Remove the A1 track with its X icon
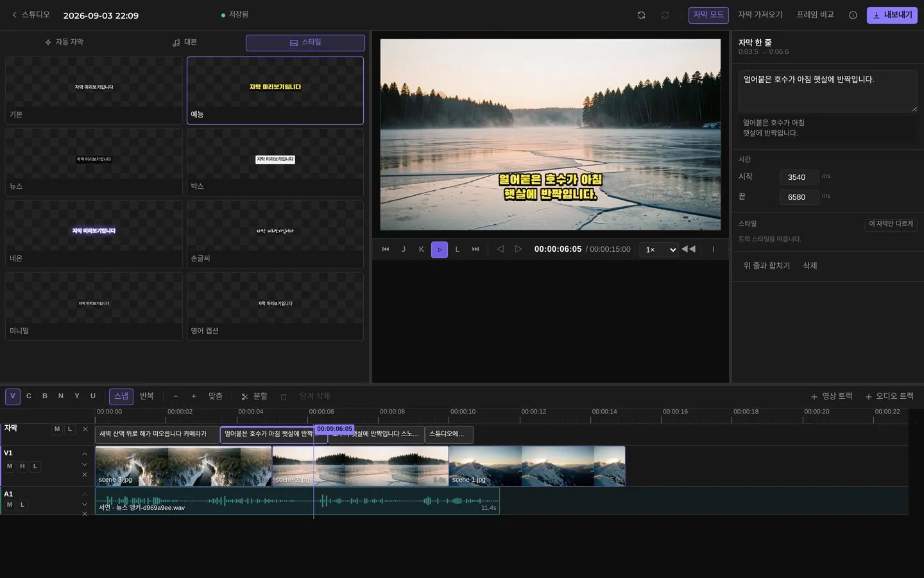Image resolution: width=924 pixels, height=578 pixels. pos(85,514)
